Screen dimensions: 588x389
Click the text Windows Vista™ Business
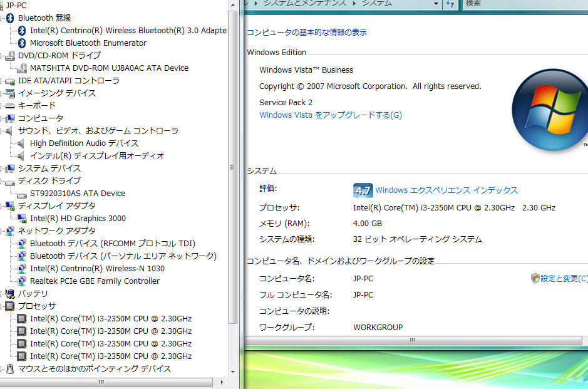coord(306,70)
